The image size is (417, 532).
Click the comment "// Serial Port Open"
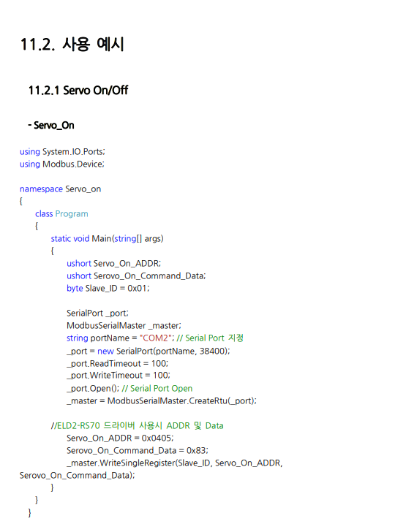click(157, 388)
